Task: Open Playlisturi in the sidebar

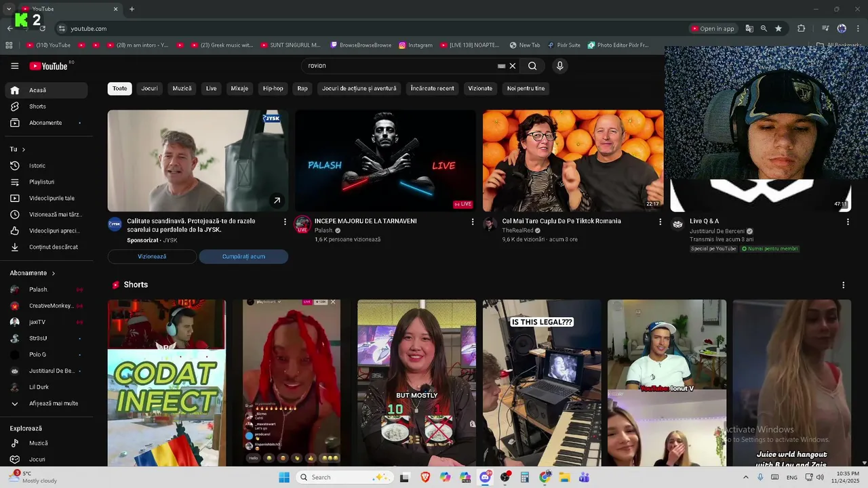Action: point(46,182)
